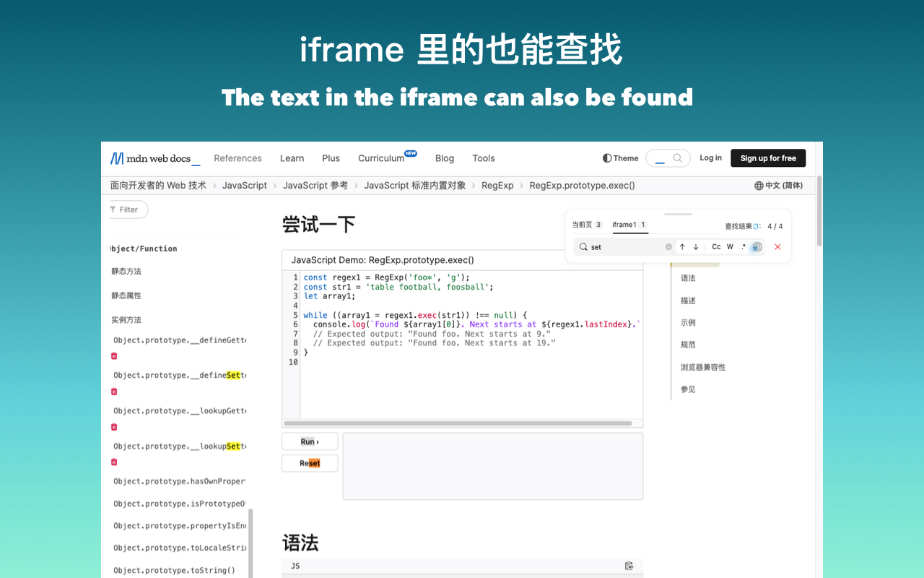This screenshot has height=578, width=924.
Task: Go to the 浏览器兼容性 section in the contents list
Action: [x=703, y=367]
